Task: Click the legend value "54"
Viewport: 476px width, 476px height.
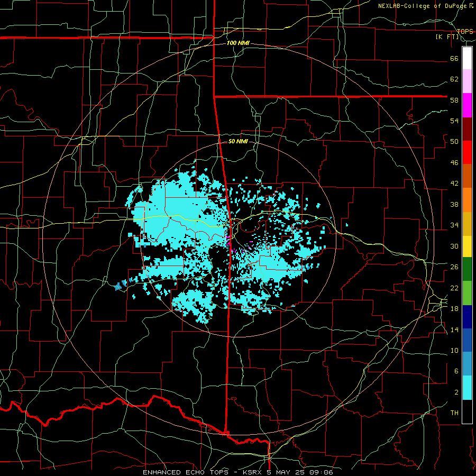Action: coord(454,121)
